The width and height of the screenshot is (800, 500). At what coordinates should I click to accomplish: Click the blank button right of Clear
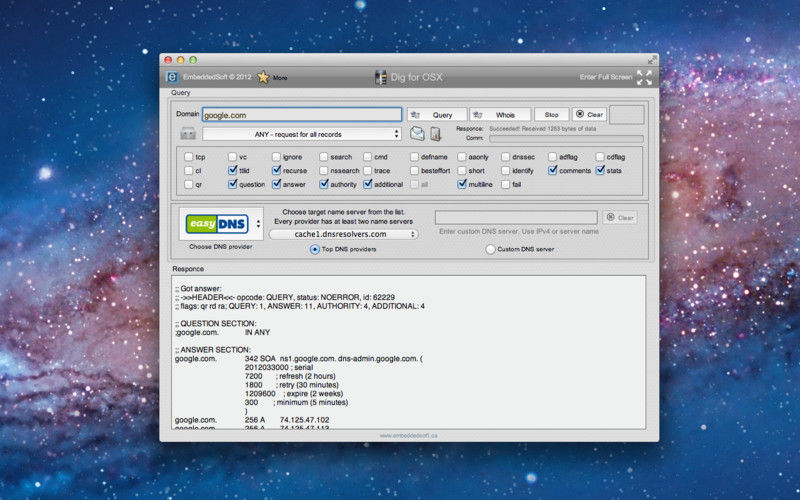pos(627,115)
